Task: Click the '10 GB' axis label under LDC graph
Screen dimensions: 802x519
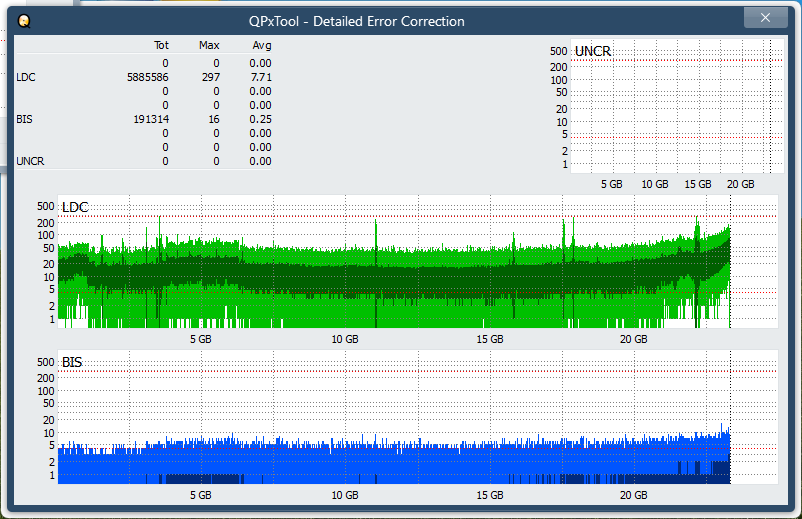Action: click(x=345, y=339)
